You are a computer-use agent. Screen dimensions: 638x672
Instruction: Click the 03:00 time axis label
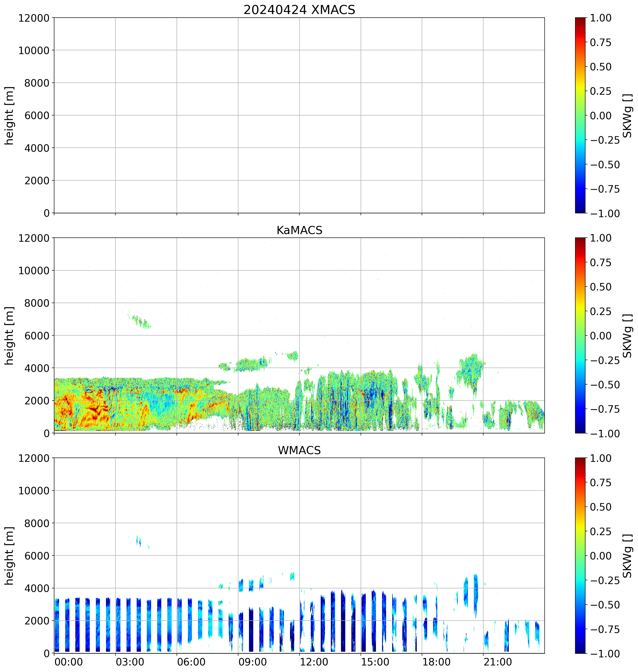(130, 662)
